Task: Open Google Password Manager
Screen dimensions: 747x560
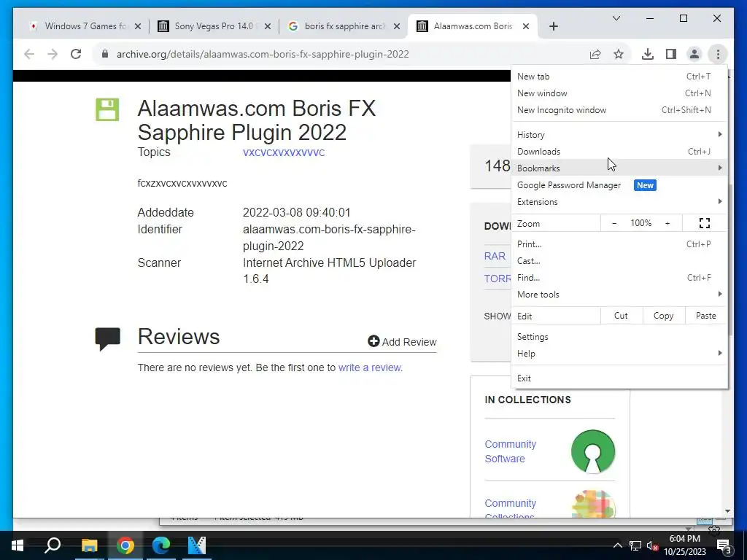Action: point(619,184)
